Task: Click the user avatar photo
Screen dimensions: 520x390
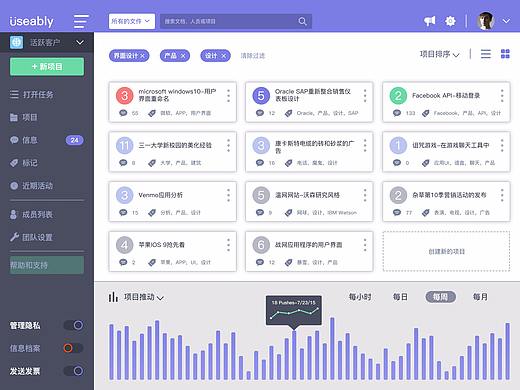Action: [x=485, y=21]
